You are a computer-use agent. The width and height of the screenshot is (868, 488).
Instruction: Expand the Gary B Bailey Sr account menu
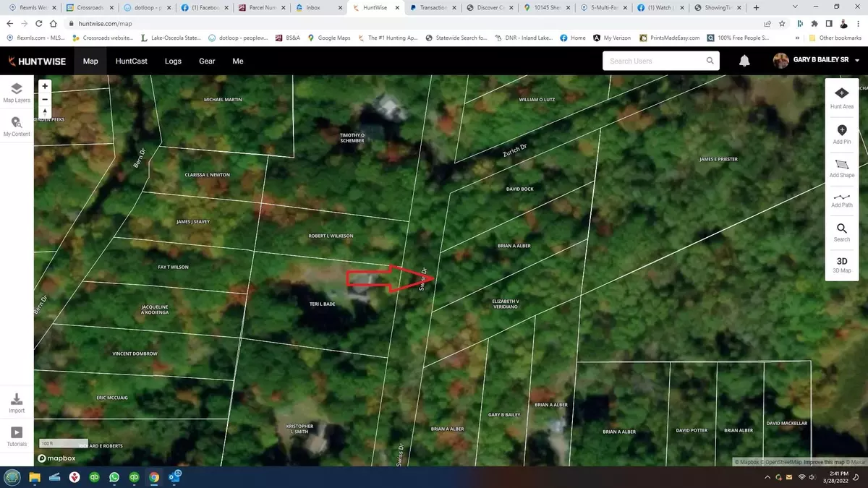[x=857, y=61]
